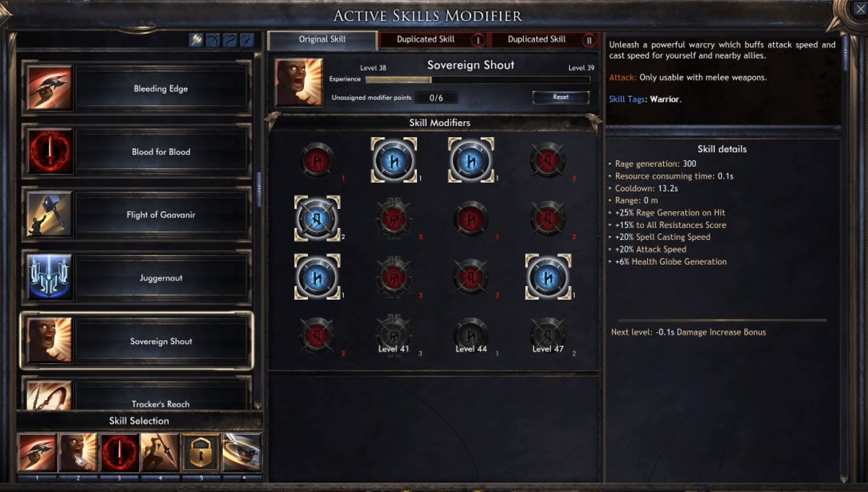
Task: Reset assigned modifier points
Action: (561, 97)
